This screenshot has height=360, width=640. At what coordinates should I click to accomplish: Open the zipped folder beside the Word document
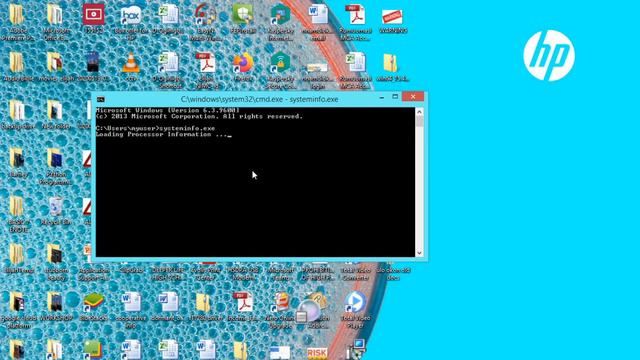202,303
